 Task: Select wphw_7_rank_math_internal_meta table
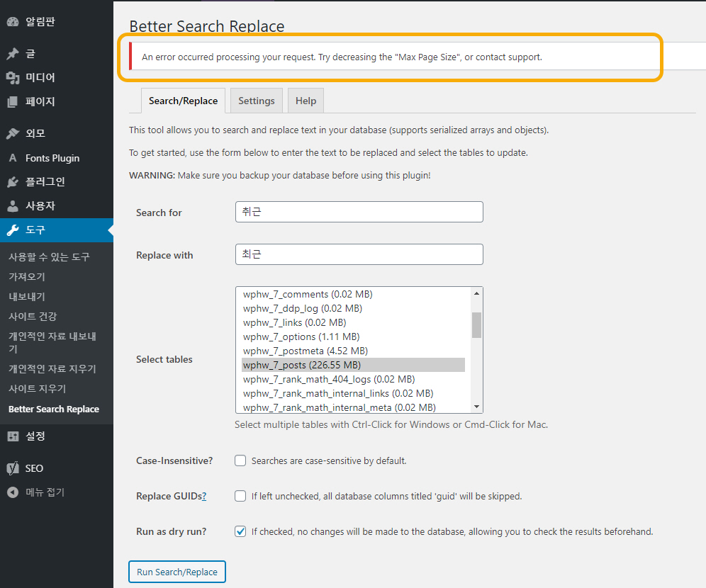coord(353,407)
